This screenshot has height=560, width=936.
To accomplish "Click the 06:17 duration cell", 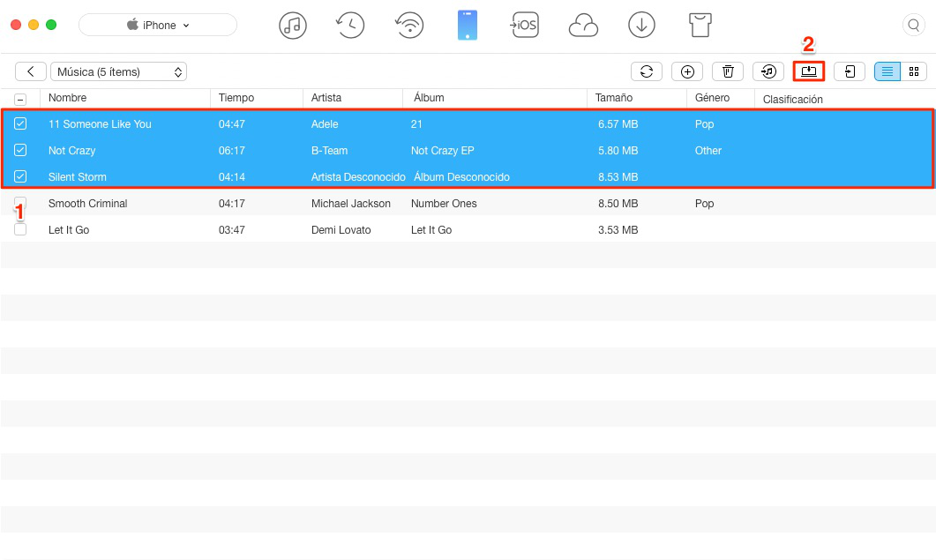I will pos(232,151).
